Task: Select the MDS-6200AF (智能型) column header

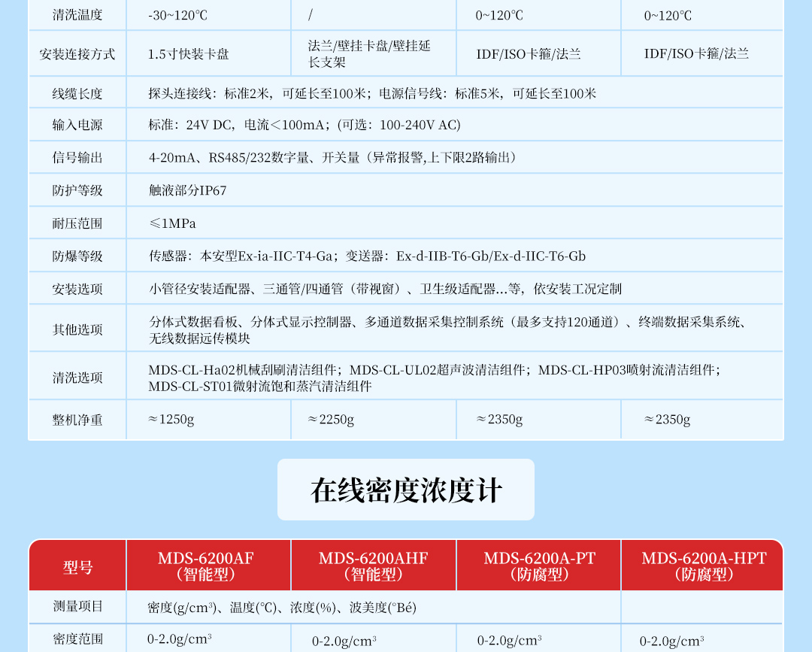Action: pos(206,566)
